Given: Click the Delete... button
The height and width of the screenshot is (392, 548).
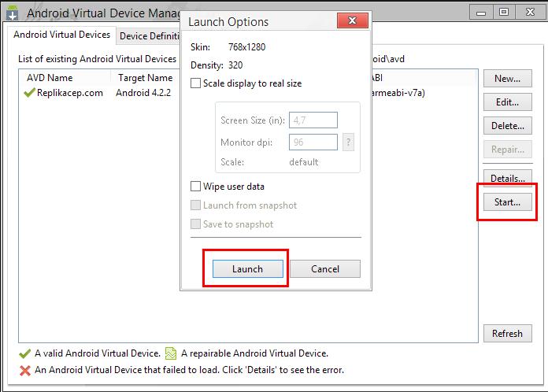Looking at the screenshot, I should click(507, 126).
